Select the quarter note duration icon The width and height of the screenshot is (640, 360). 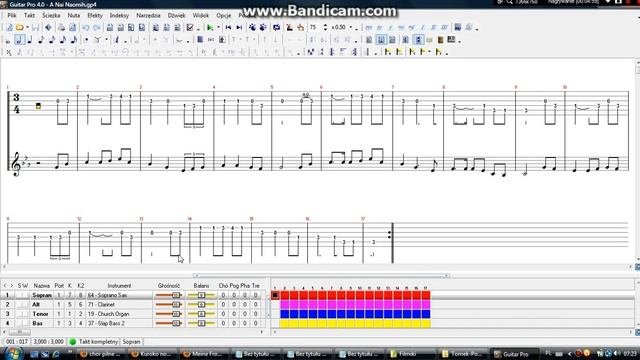pyautogui.click(x=29, y=40)
